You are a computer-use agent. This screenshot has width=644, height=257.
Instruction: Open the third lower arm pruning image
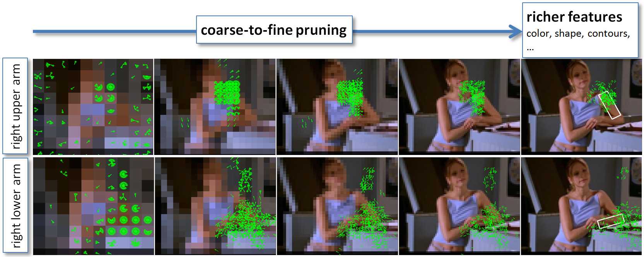point(337,206)
